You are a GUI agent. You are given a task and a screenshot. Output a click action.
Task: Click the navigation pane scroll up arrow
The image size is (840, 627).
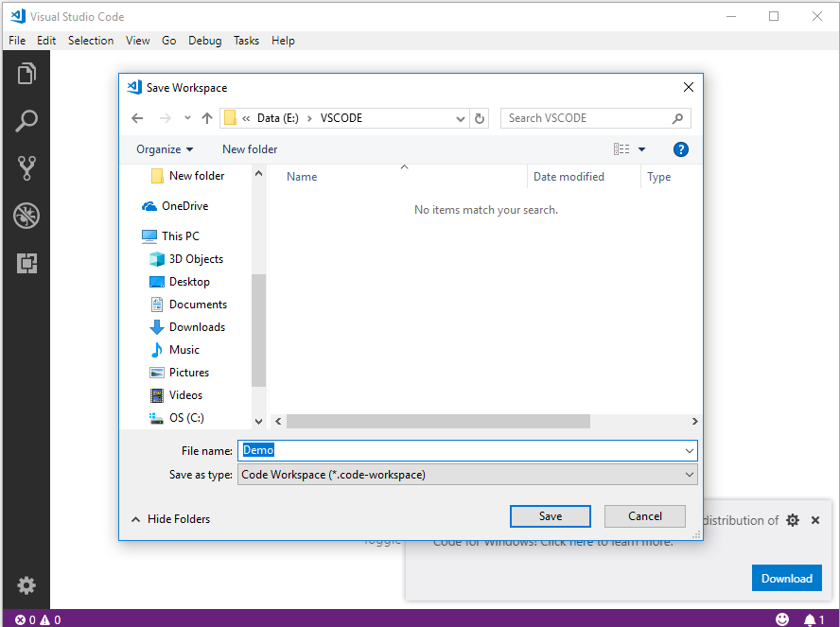[x=259, y=173]
